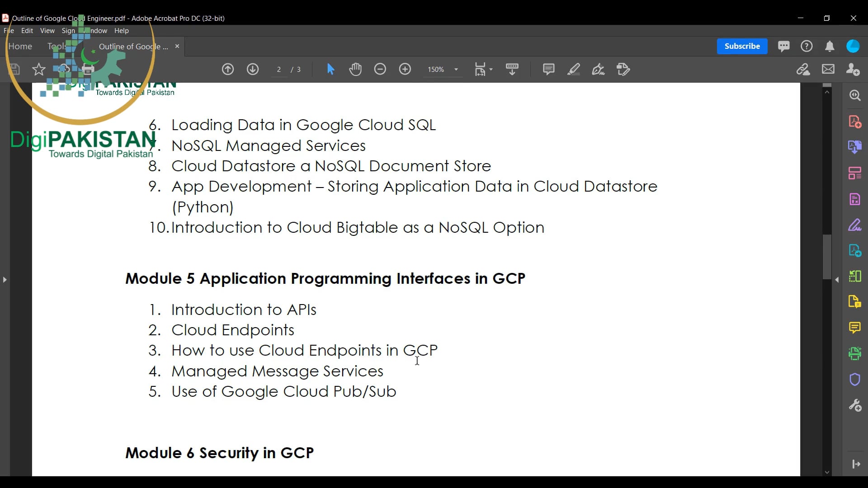Add a sticky note comment

coord(548,69)
